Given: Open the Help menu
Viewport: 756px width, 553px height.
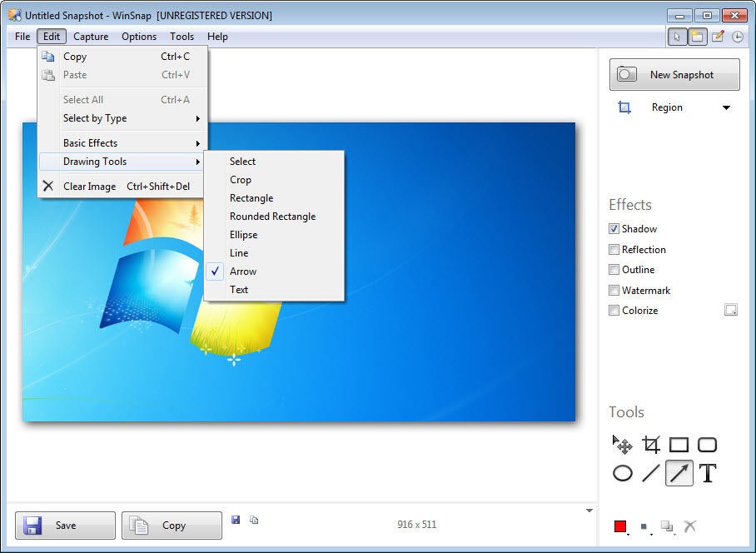Looking at the screenshot, I should point(217,37).
